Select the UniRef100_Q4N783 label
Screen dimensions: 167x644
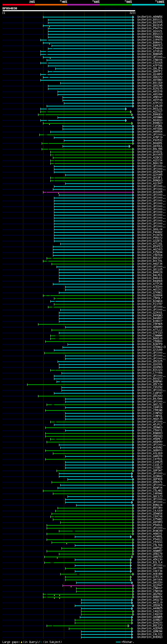pos(150,557)
